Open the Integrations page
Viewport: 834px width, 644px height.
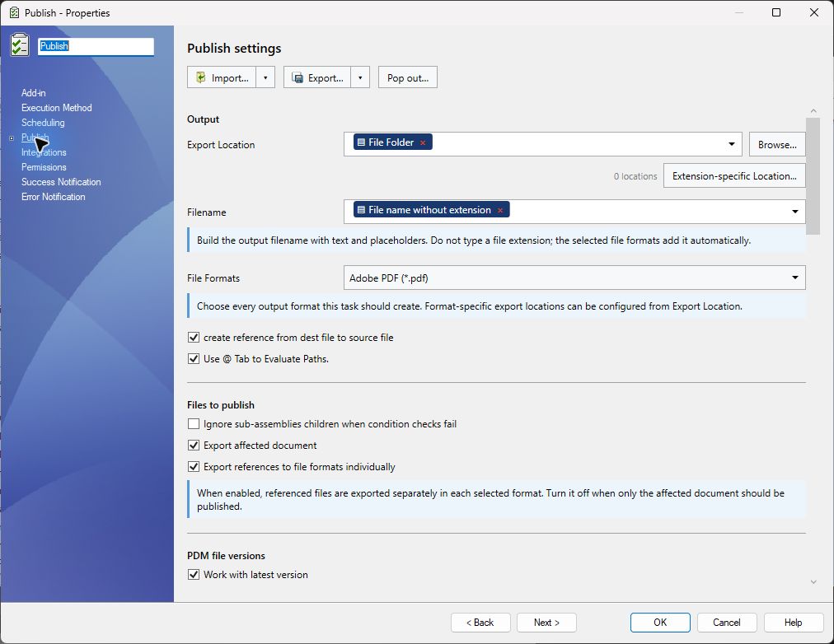coord(44,152)
